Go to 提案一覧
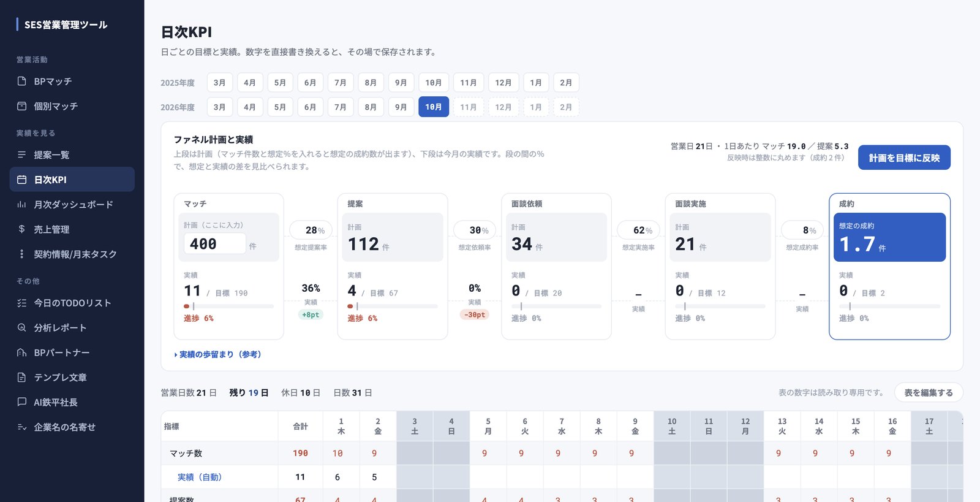The image size is (980, 502). (x=72, y=154)
